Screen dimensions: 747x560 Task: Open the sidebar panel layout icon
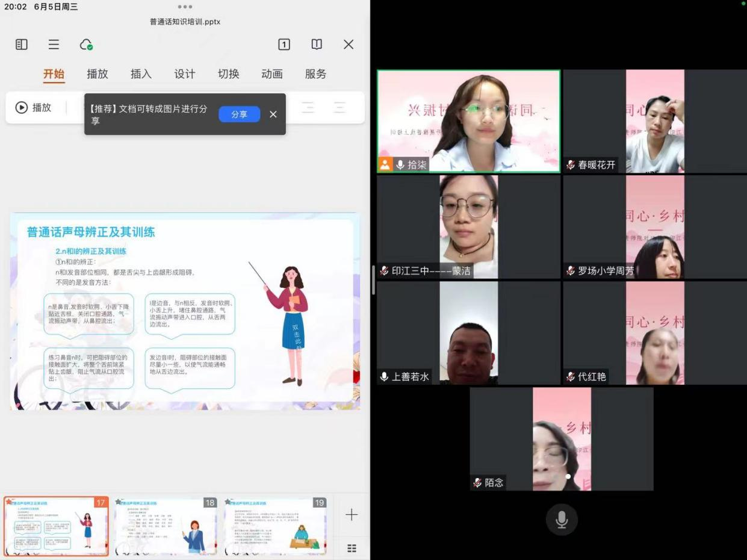click(22, 45)
